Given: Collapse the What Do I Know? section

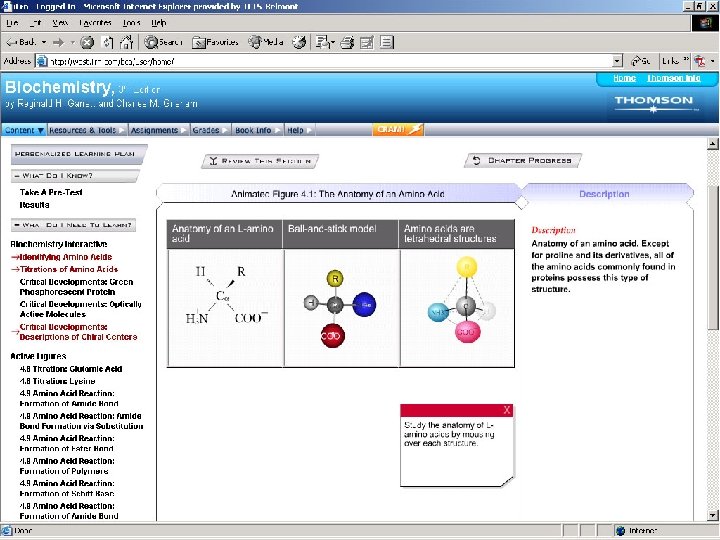Looking at the screenshot, I should coord(76,175).
